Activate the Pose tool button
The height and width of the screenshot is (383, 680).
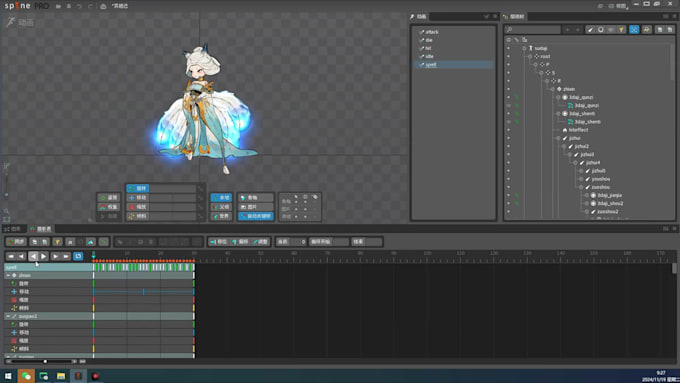click(108, 198)
